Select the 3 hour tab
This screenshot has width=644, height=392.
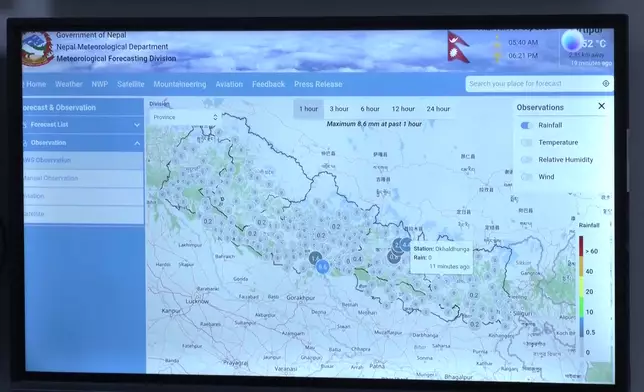[x=339, y=109]
